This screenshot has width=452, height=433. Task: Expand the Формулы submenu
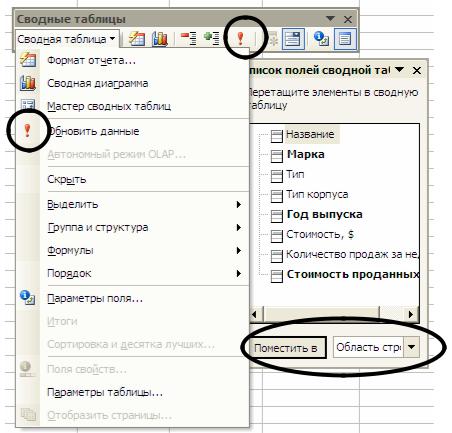click(x=132, y=250)
